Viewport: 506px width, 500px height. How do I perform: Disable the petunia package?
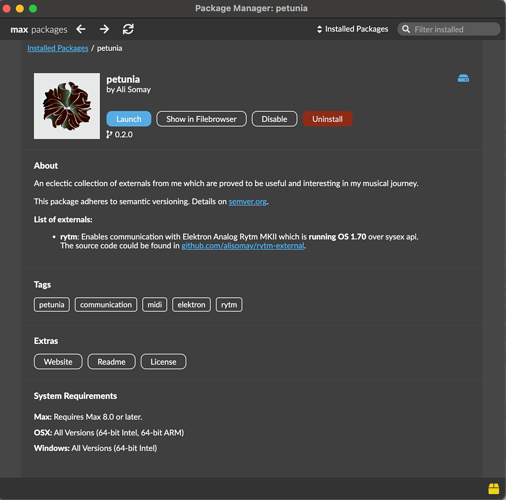coord(274,119)
